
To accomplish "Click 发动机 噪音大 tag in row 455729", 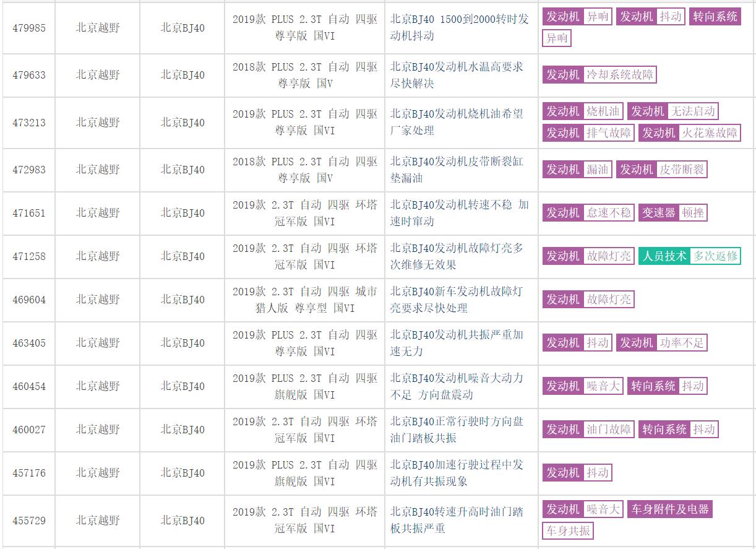I will tap(583, 509).
